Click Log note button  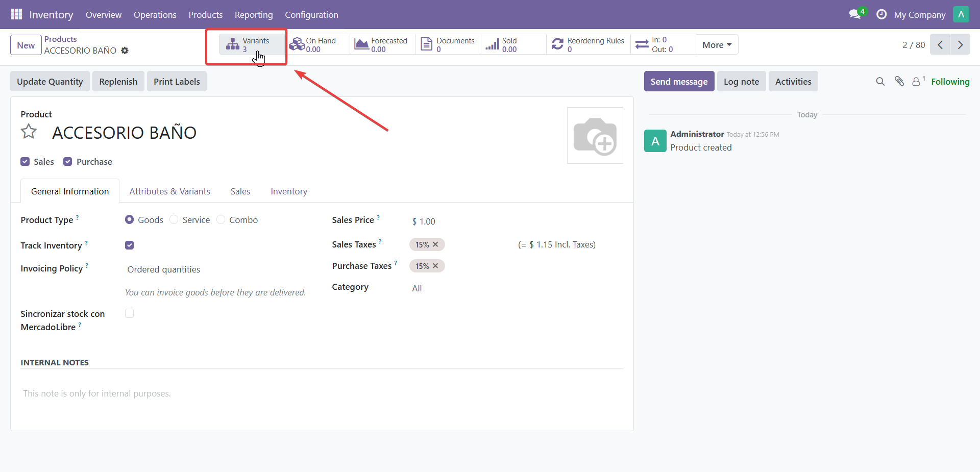(x=741, y=82)
